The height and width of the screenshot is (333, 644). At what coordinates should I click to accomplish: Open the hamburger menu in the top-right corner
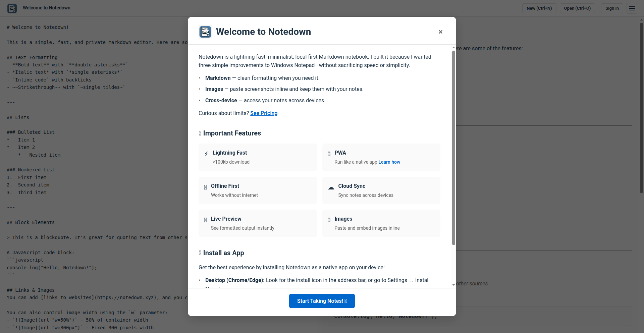click(632, 8)
